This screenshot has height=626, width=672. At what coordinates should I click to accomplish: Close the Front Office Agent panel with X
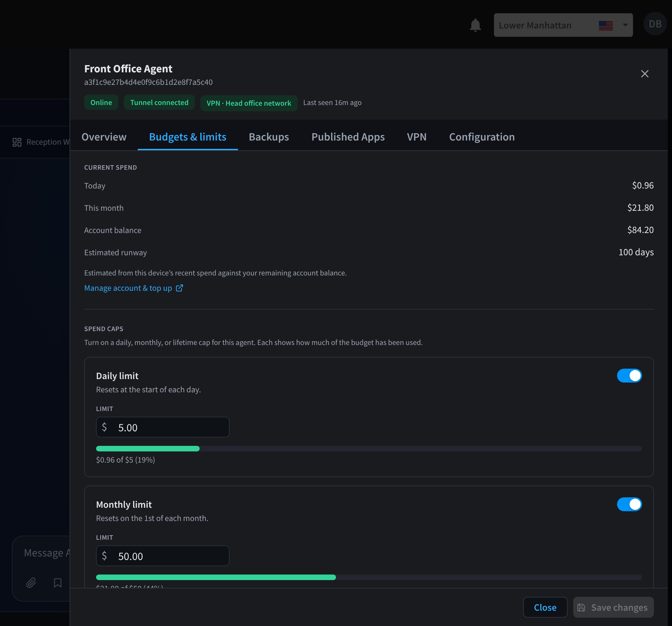[645, 74]
